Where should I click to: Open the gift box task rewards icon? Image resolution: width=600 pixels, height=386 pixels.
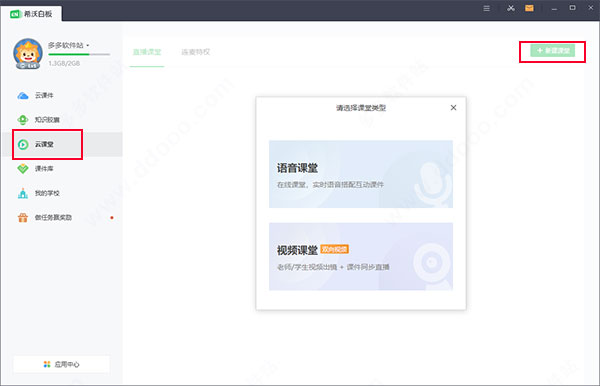click(x=23, y=218)
